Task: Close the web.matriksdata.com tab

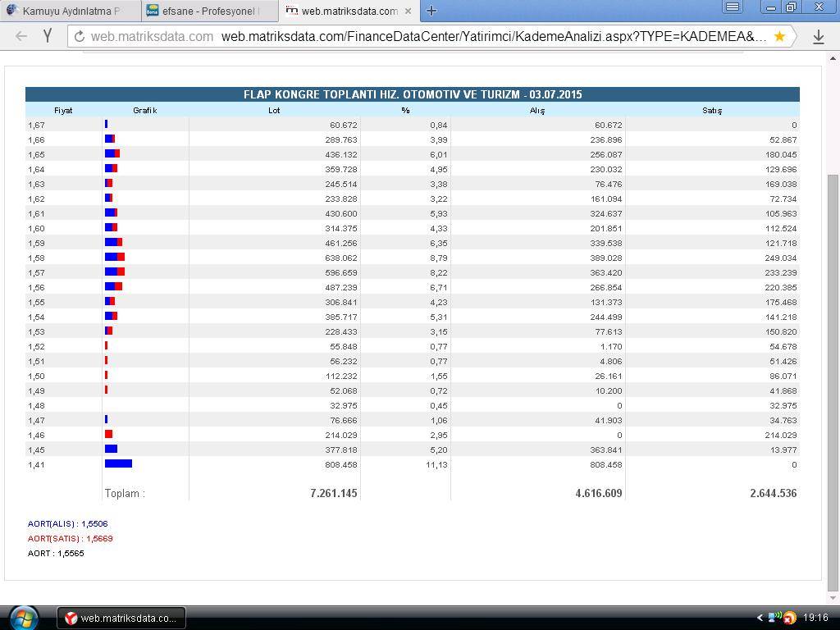Action: [x=408, y=11]
